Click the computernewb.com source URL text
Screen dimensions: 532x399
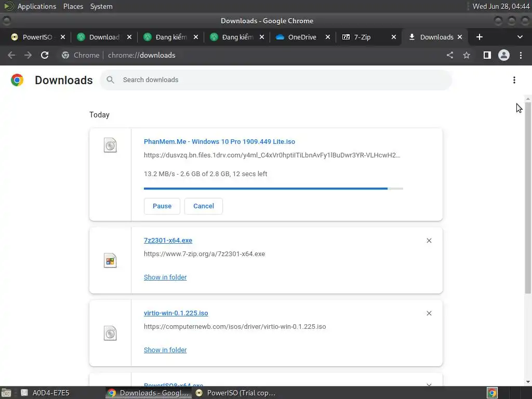pyautogui.click(x=235, y=326)
